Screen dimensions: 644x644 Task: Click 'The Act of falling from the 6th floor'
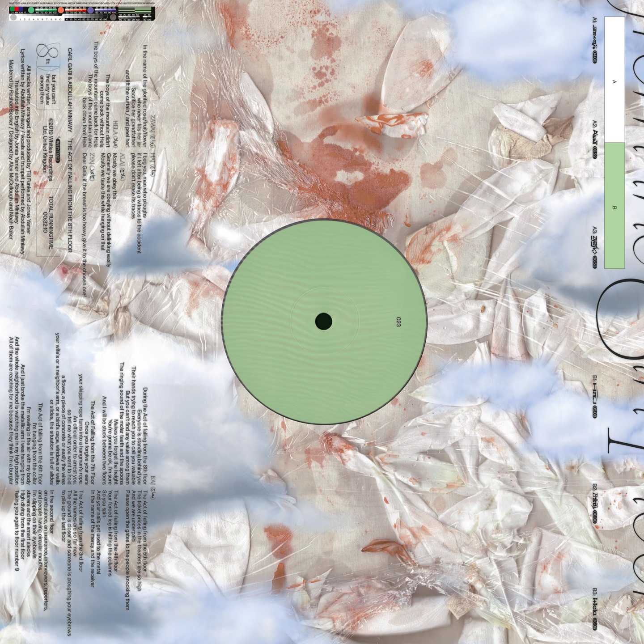pyautogui.click(x=40, y=444)
